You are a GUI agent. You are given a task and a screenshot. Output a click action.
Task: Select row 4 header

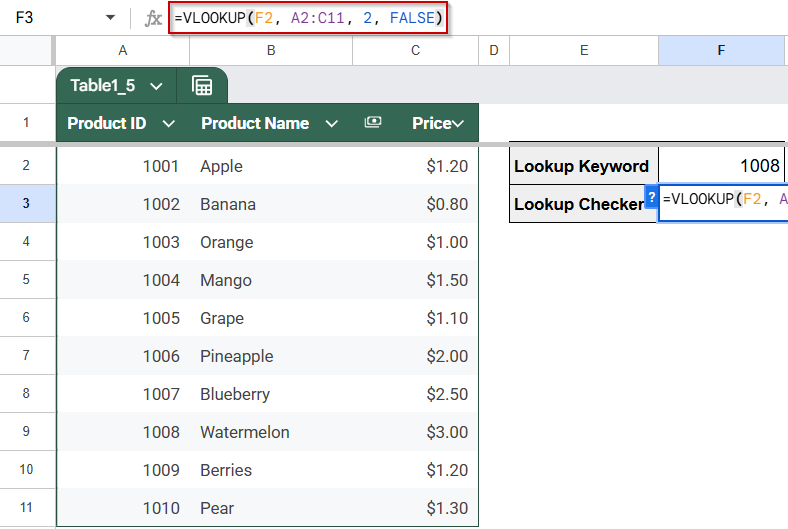[26, 242]
